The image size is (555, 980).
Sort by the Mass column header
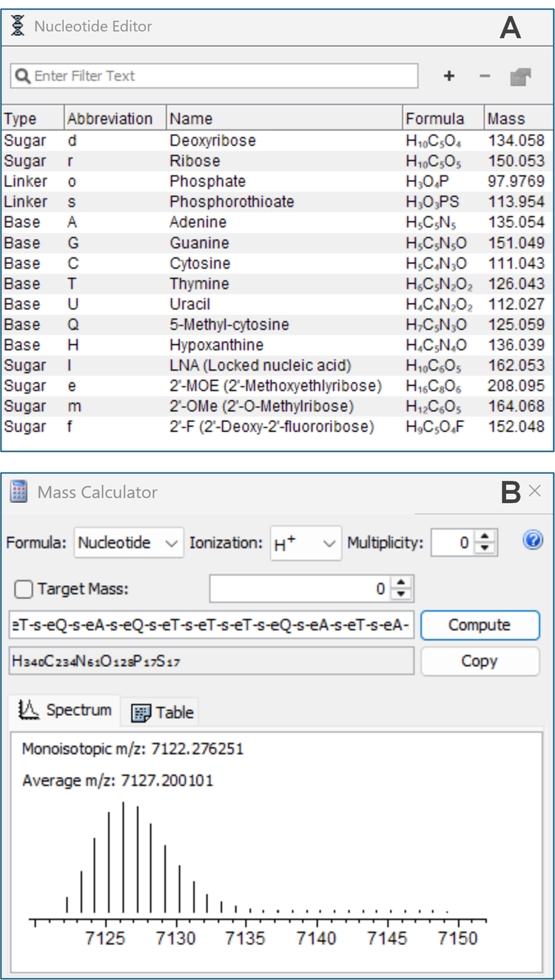pyautogui.click(x=506, y=118)
